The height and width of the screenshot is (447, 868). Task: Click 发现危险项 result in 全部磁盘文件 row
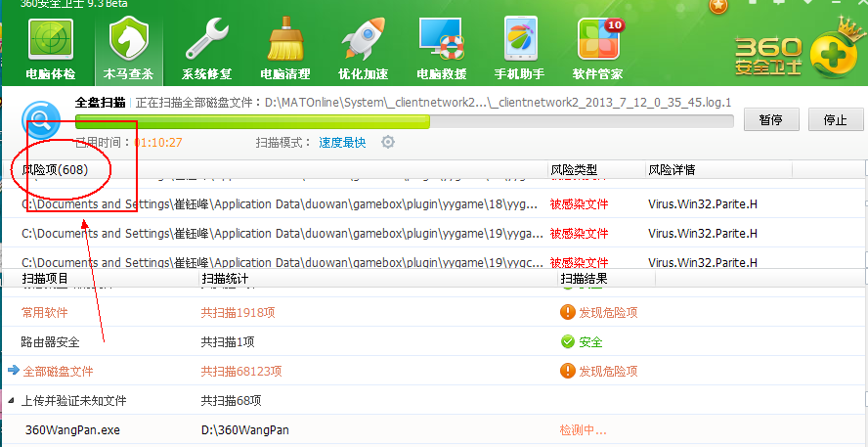coord(608,371)
